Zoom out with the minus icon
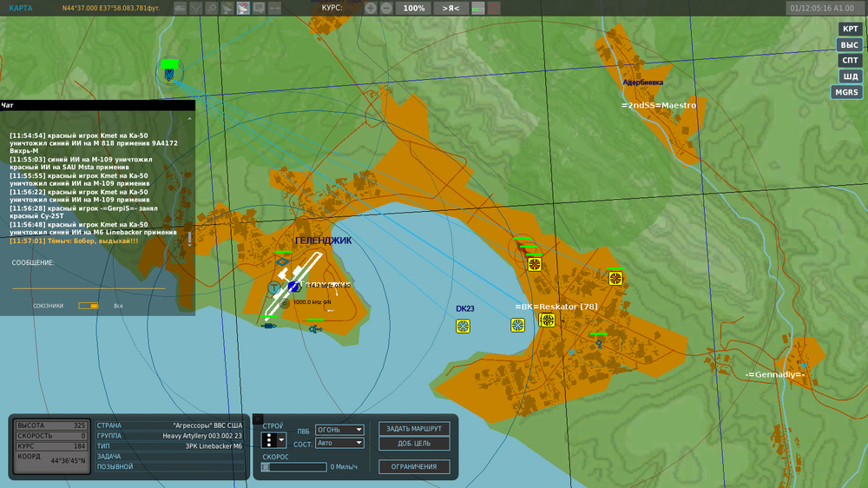 386,9
